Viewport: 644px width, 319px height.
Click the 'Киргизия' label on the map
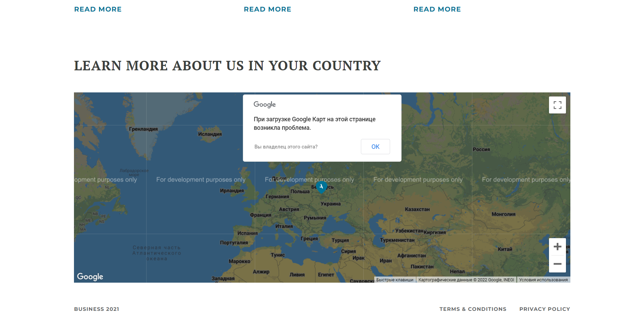pos(434,232)
